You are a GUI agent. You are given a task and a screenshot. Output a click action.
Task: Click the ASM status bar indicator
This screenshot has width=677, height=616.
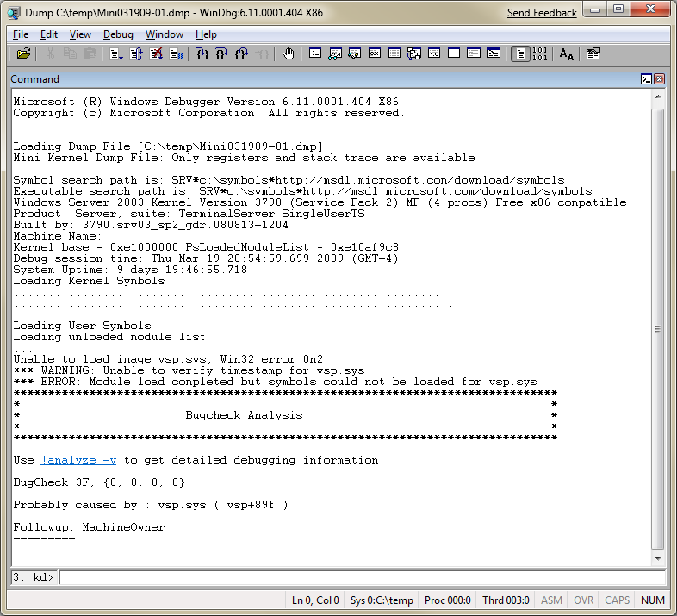[x=551, y=600]
